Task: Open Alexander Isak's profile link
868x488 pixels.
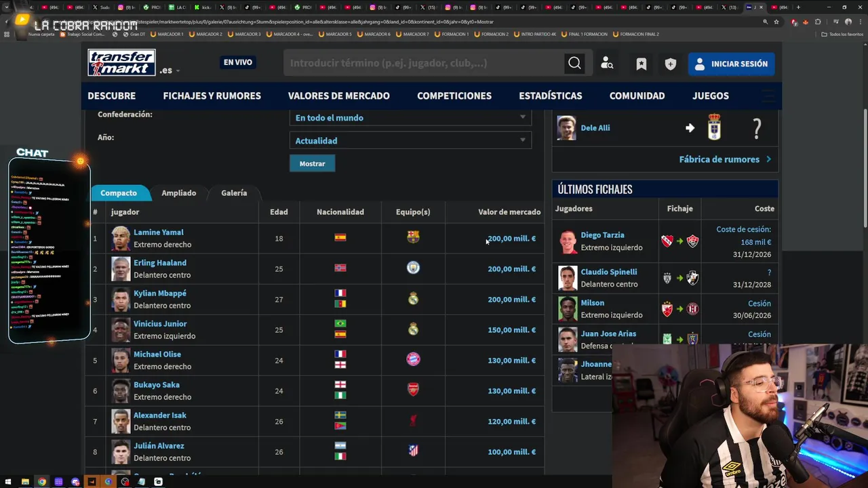Action: [x=160, y=415]
